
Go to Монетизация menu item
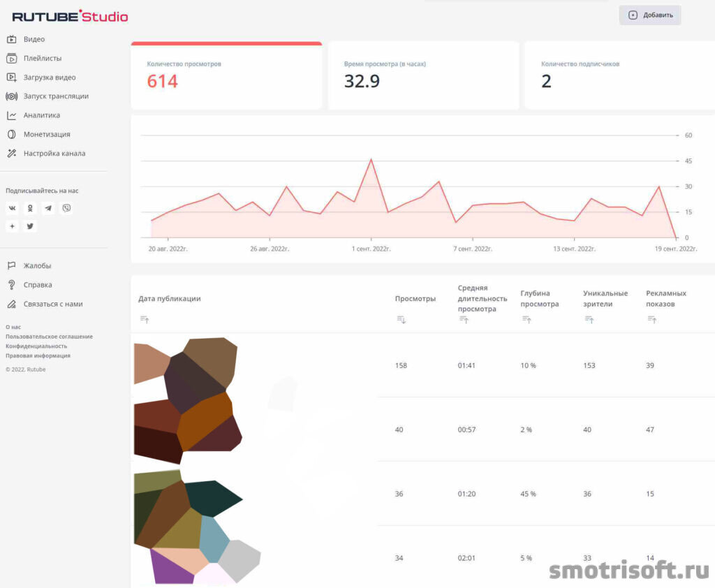(47, 135)
